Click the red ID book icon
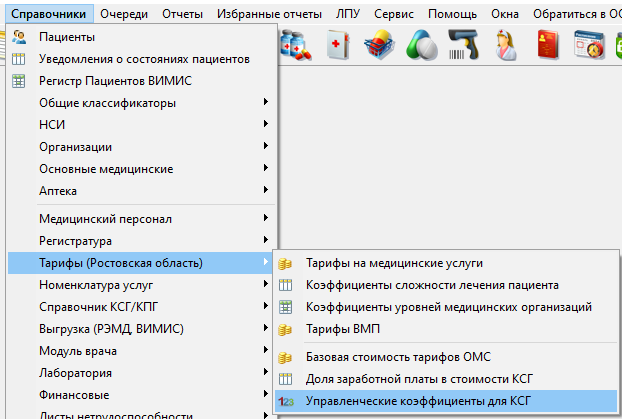This screenshot has width=622, height=419. pos(549,45)
